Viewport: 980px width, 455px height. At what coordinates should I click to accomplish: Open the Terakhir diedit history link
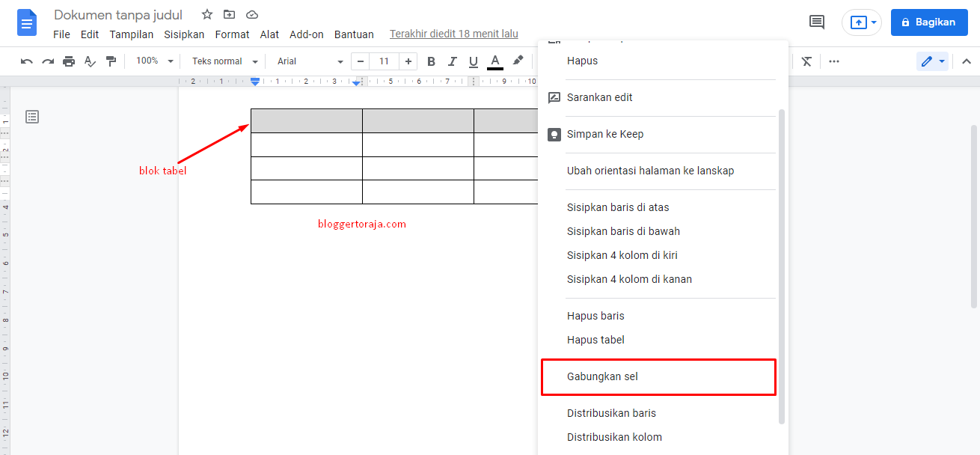[x=454, y=34]
